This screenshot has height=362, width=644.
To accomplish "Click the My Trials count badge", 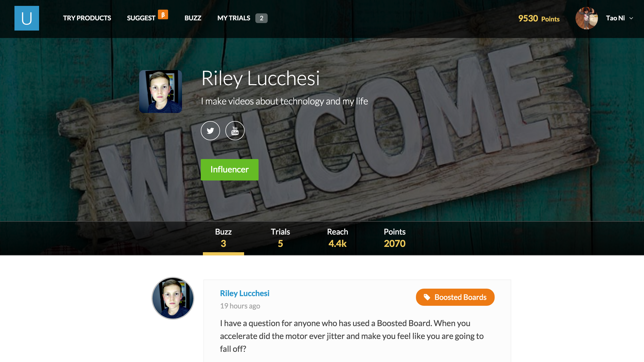I will (x=262, y=18).
